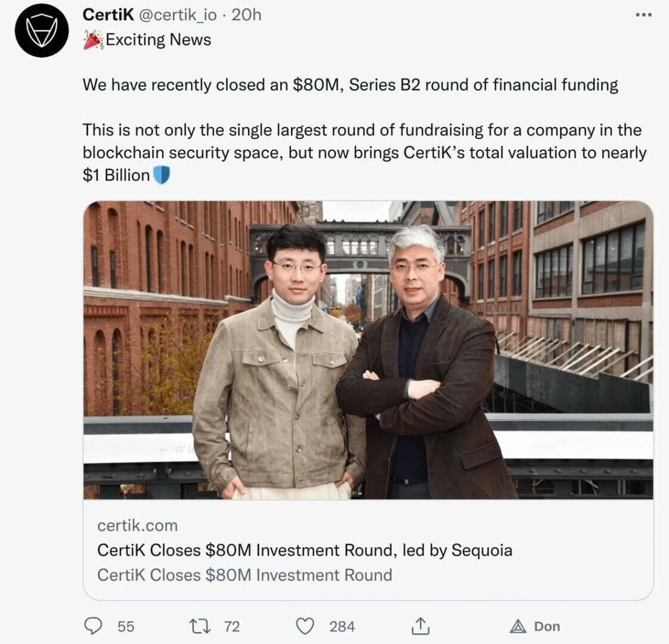Open the certik.com domain link
Image resolution: width=669 pixels, height=644 pixels.
tap(136, 526)
